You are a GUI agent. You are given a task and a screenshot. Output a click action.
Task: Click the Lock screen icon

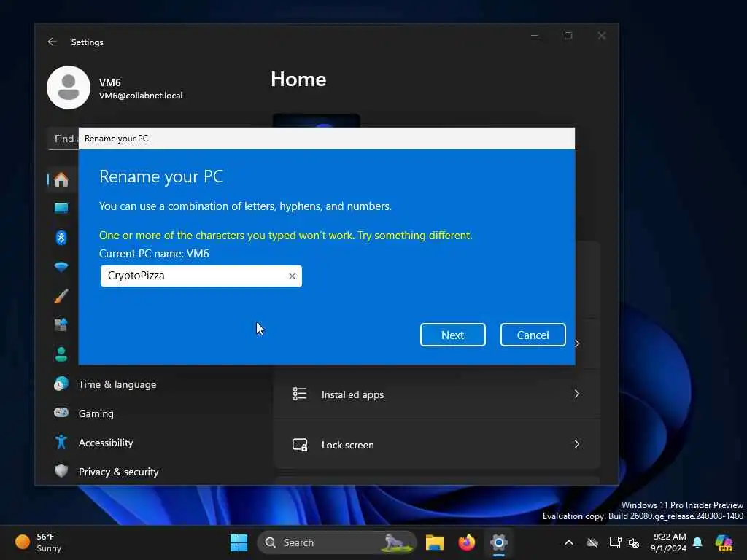[300, 444]
